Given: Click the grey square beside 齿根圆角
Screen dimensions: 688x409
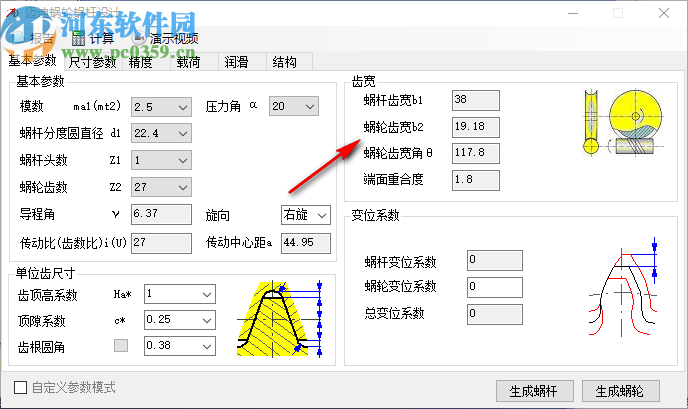Looking at the screenshot, I should (121, 345).
